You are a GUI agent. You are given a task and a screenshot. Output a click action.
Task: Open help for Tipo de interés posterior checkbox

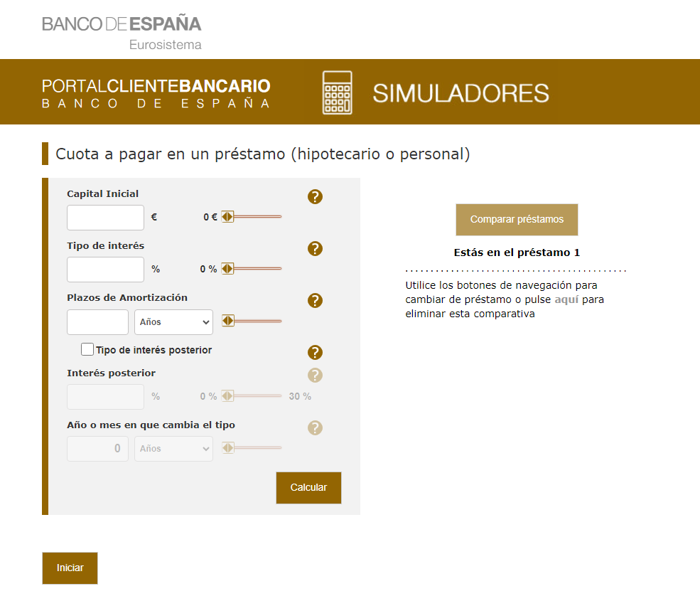[315, 353]
